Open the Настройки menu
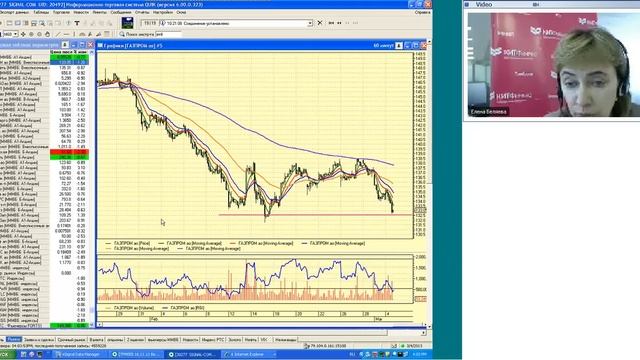Image resolution: width=640 pixels, height=360 pixels. tap(163, 13)
